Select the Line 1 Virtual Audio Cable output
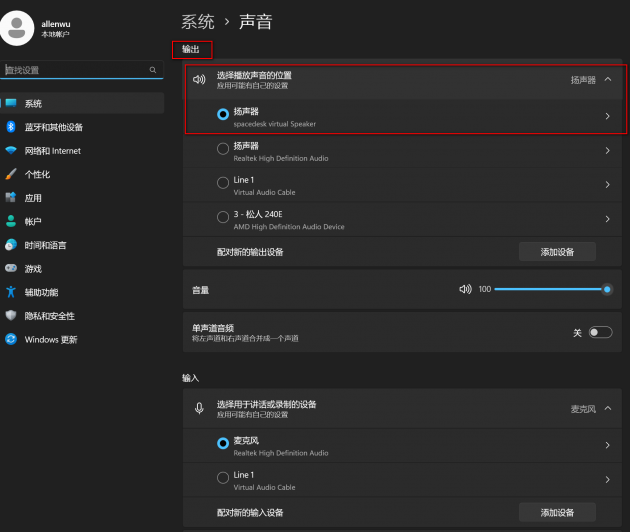This screenshot has height=532, width=630. pyautogui.click(x=223, y=183)
